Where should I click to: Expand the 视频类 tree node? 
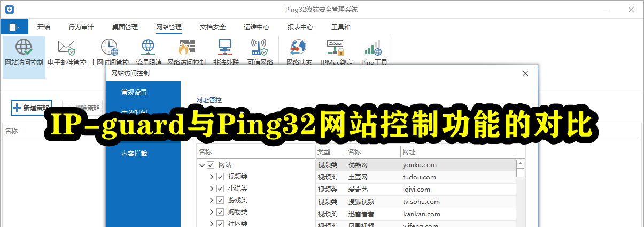click(x=211, y=177)
